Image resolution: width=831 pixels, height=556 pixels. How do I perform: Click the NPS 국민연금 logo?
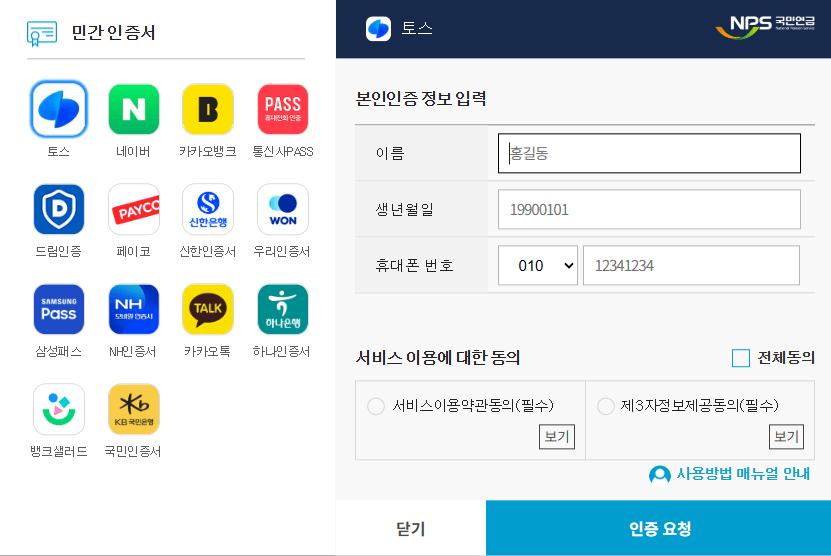pos(765,27)
